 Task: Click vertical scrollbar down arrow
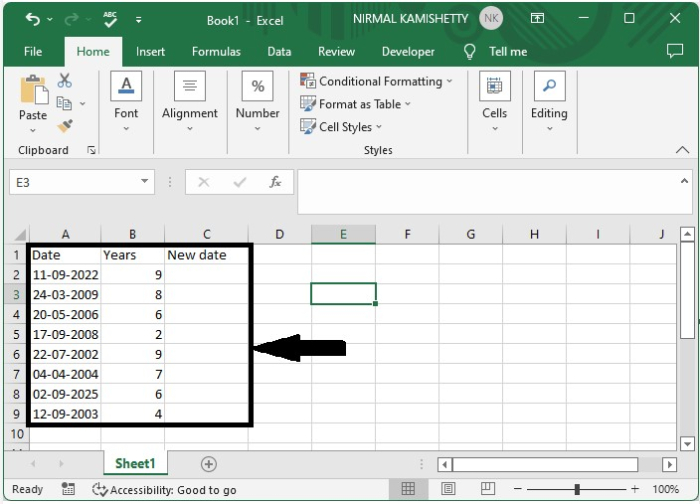tap(687, 443)
